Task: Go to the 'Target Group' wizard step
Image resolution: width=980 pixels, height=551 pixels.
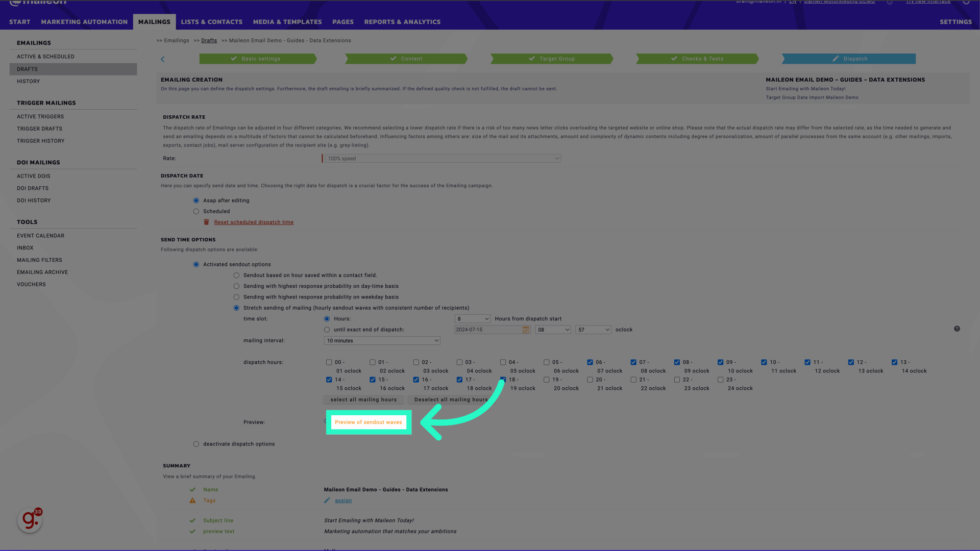Action: click(552, 59)
